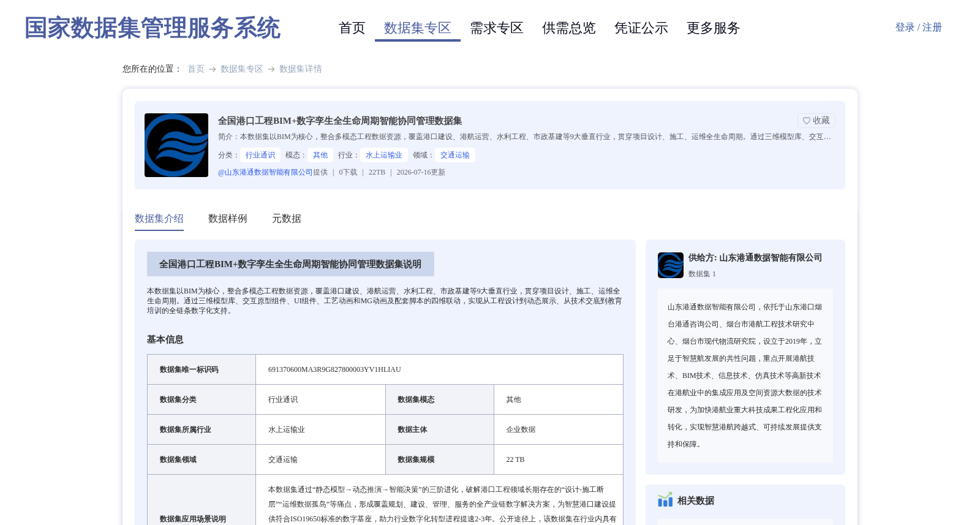Image resolution: width=980 pixels, height=525 pixels.
Task: Switch to the 元数据 tab
Action: [287, 219]
